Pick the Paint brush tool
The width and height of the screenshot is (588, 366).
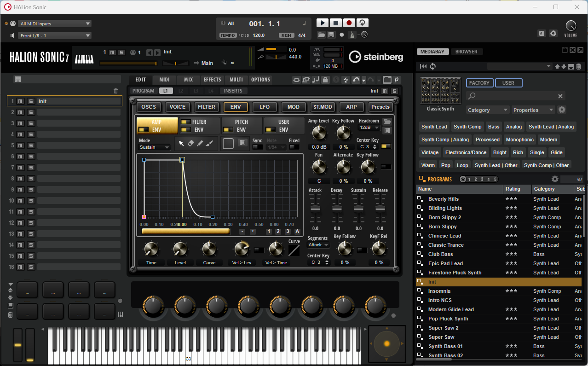pyautogui.click(x=210, y=144)
